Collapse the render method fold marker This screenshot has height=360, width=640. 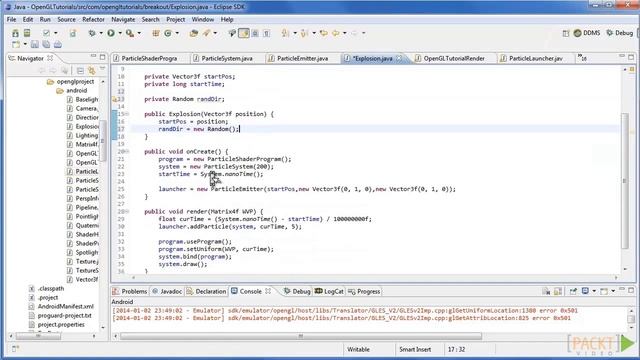[127, 211]
